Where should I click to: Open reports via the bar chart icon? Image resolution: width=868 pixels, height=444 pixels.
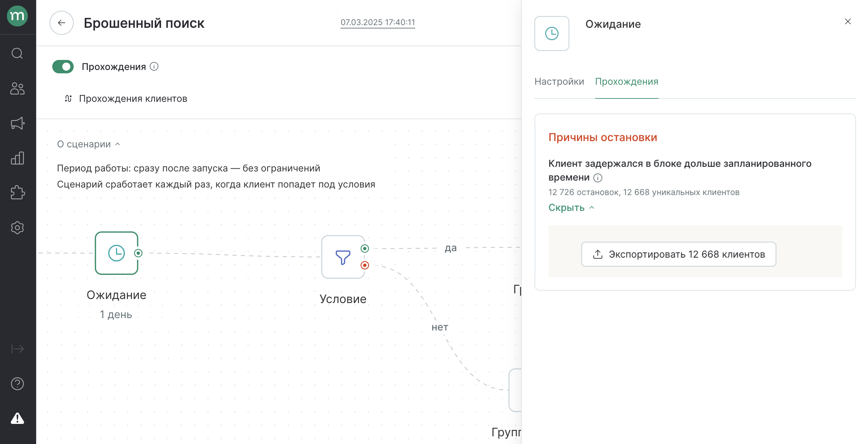pyautogui.click(x=17, y=158)
